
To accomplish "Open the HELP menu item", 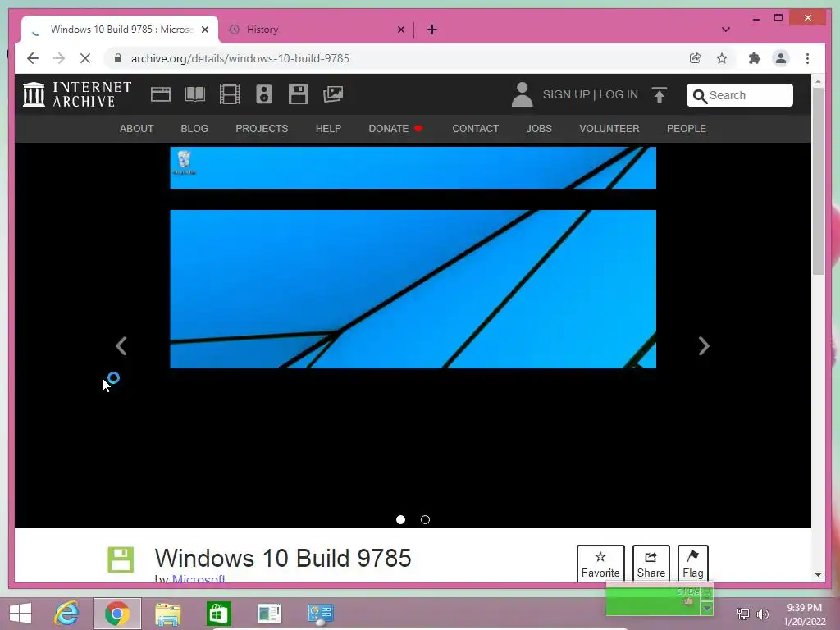I will coord(328,129).
